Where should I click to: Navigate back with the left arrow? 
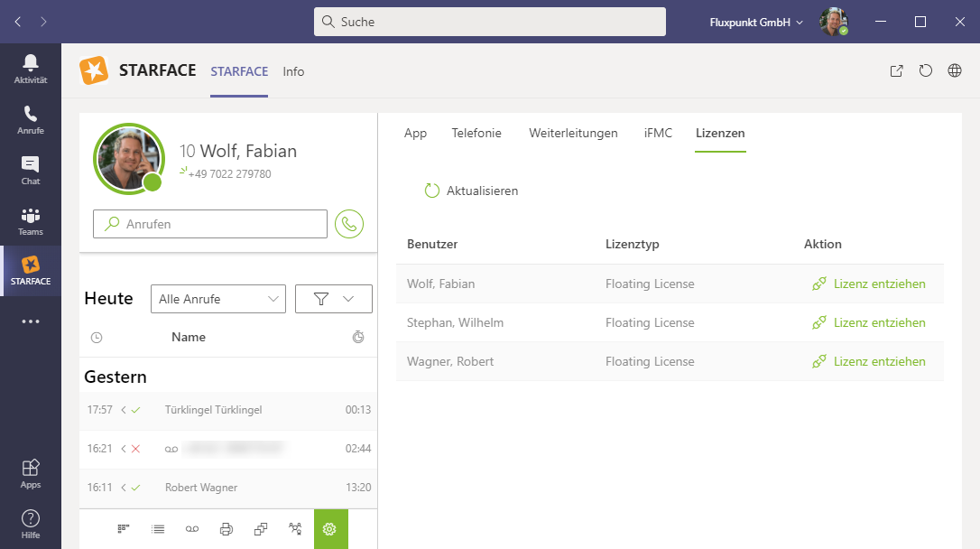pos(18,22)
